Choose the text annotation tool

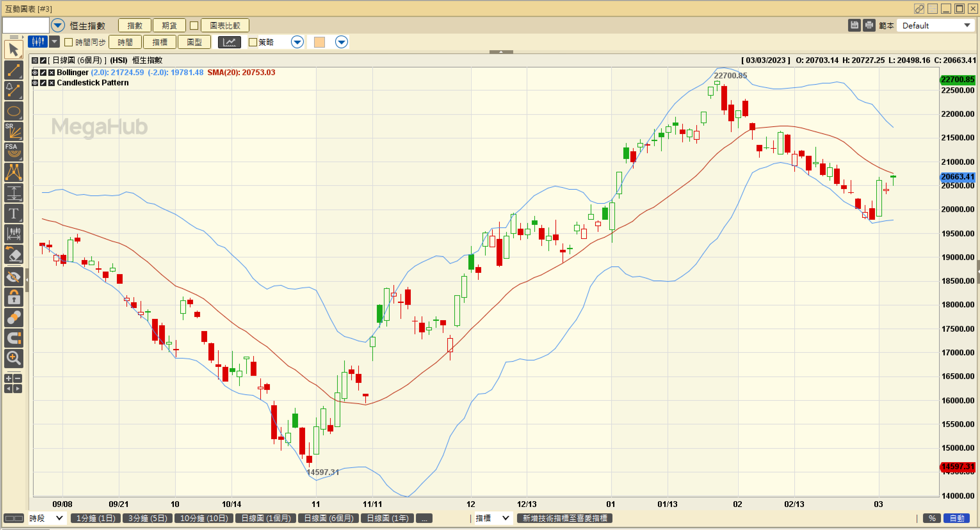click(14, 214)
